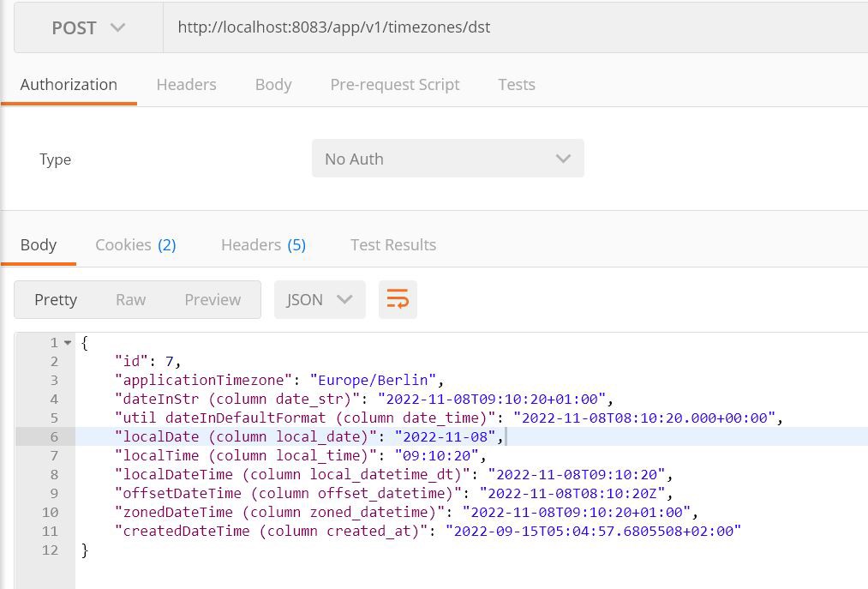Open the Test Results tab
Screen dimensions: 868x589
pos(393,245)
